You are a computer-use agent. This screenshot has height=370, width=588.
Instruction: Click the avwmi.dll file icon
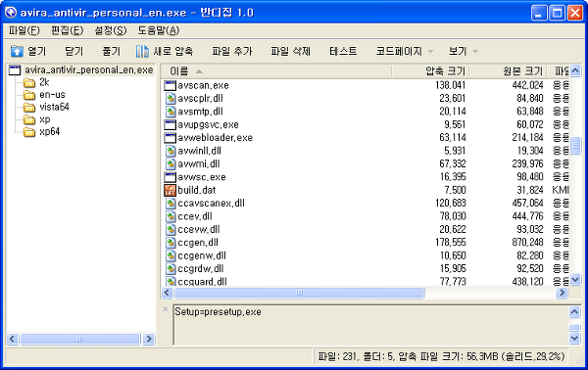(171, 164)
